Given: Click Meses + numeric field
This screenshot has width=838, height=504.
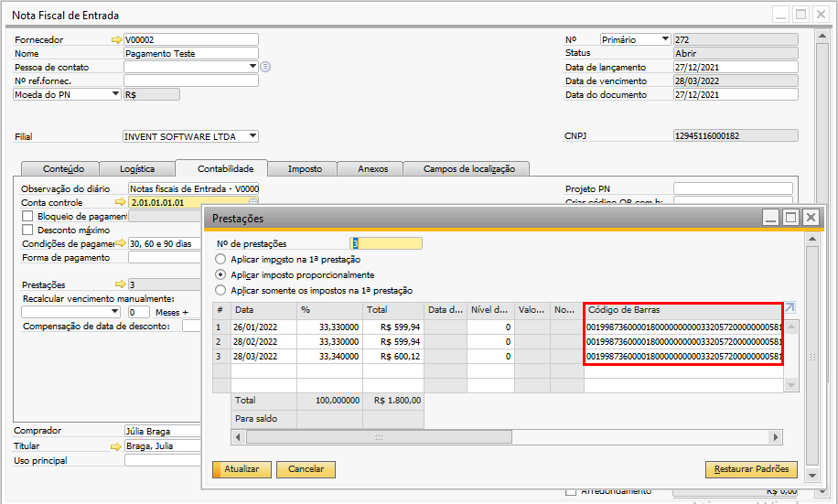Looking at the screenshot, I should 139,312.
